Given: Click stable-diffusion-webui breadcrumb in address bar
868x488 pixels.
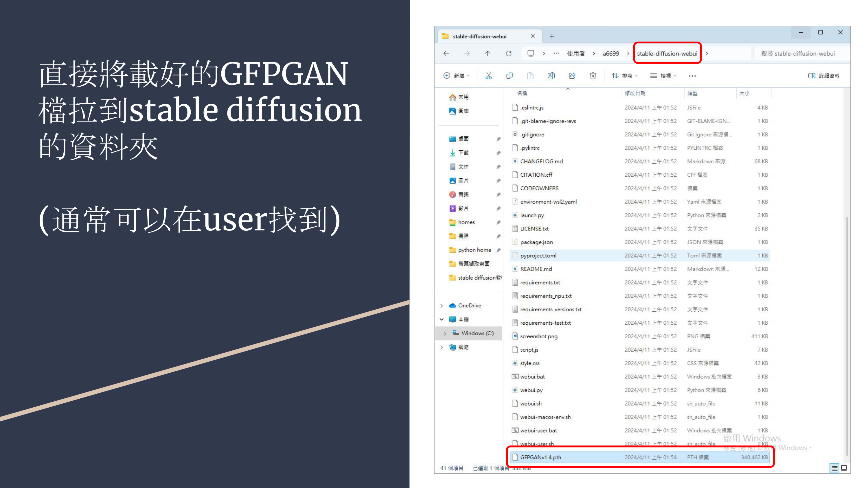Looking at the screenshot, I should click(x=667, y=53).
